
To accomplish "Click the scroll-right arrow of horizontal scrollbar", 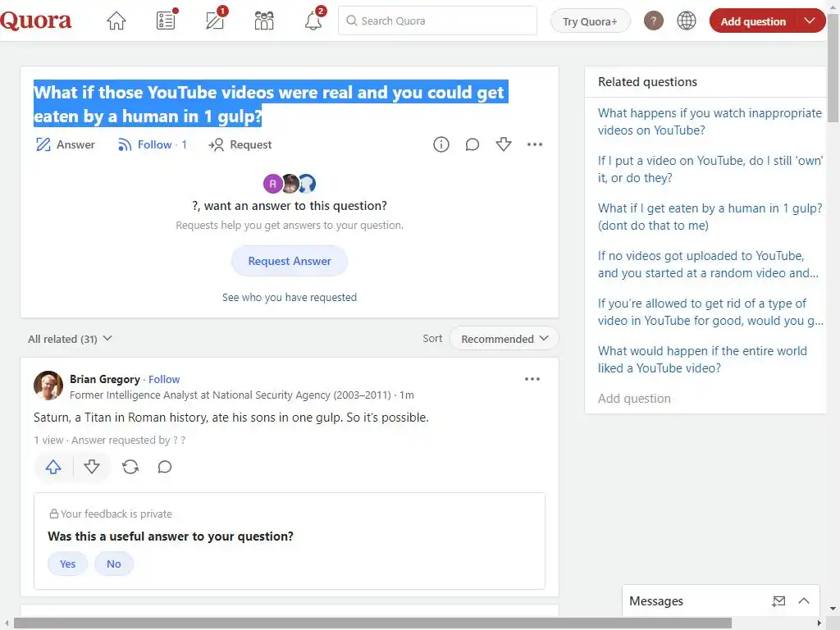I will [819, 623].
